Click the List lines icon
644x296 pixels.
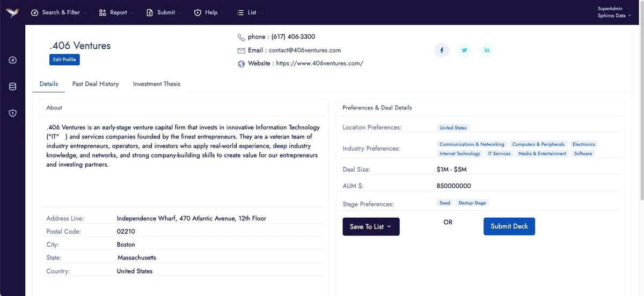[240, 13]
